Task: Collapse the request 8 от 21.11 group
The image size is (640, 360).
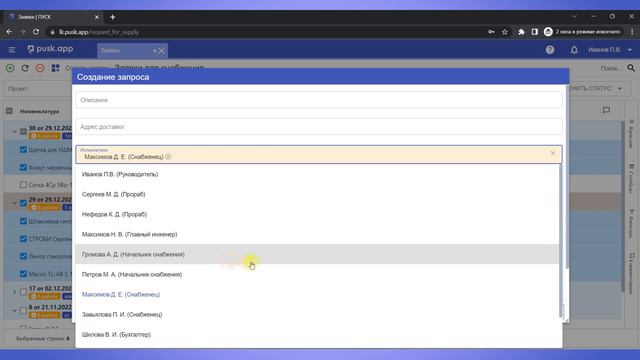Action: 15,310
